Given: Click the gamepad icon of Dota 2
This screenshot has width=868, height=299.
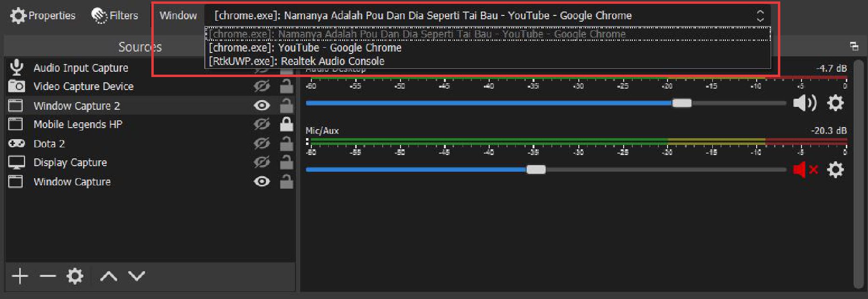Looking at the screenshot, I should click(16, 143).
